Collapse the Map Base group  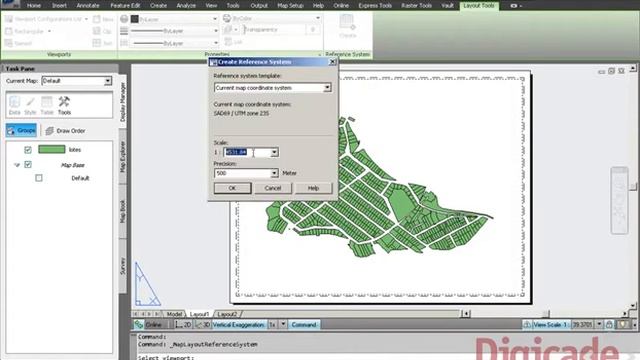pyautogui.click(x=17, y=165)
